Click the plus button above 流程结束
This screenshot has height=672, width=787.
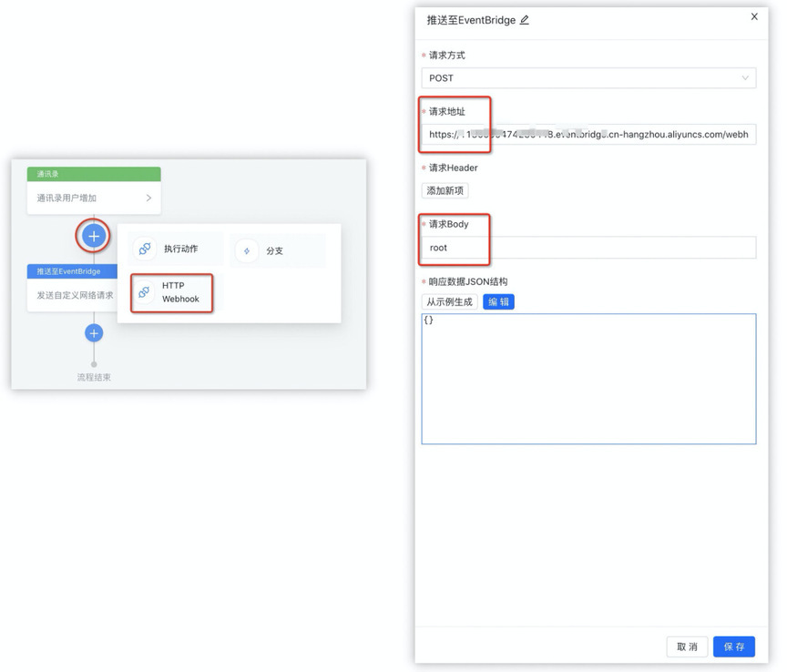pos(94,332)
